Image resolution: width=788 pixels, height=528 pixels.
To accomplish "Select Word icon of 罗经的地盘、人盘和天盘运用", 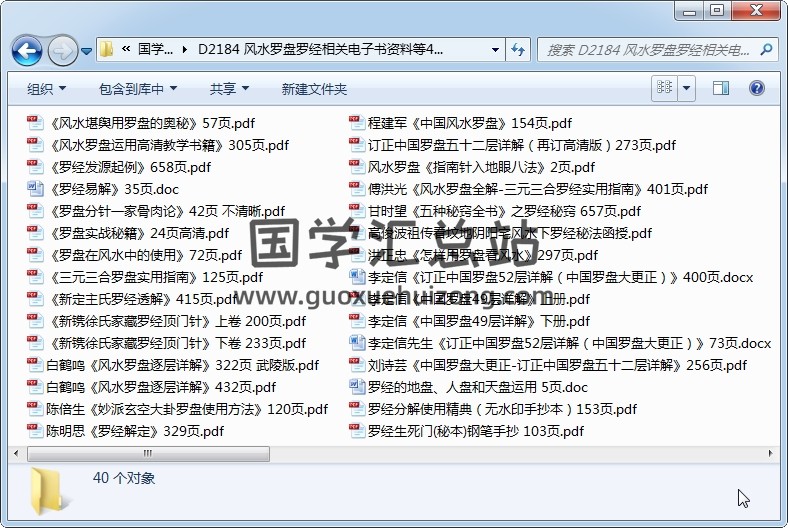I will pyautogui.click(x=356, y=387).
